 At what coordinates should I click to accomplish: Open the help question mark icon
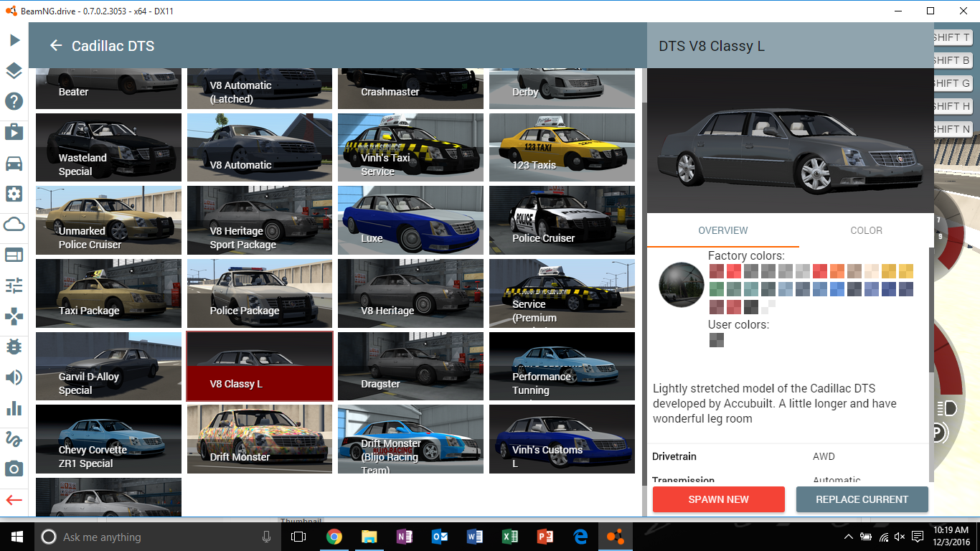point(14,101)
